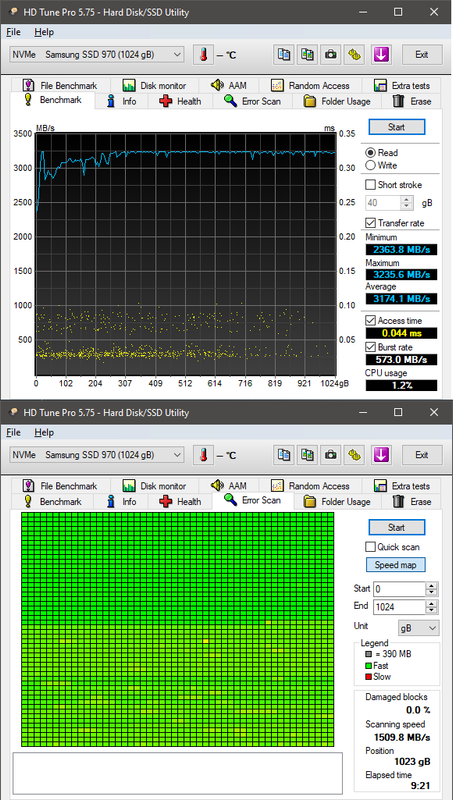Open File menu in the Error Scan window
Image resolution: width=453 pixels, height=800 pixels.
(x=13, y=432)
